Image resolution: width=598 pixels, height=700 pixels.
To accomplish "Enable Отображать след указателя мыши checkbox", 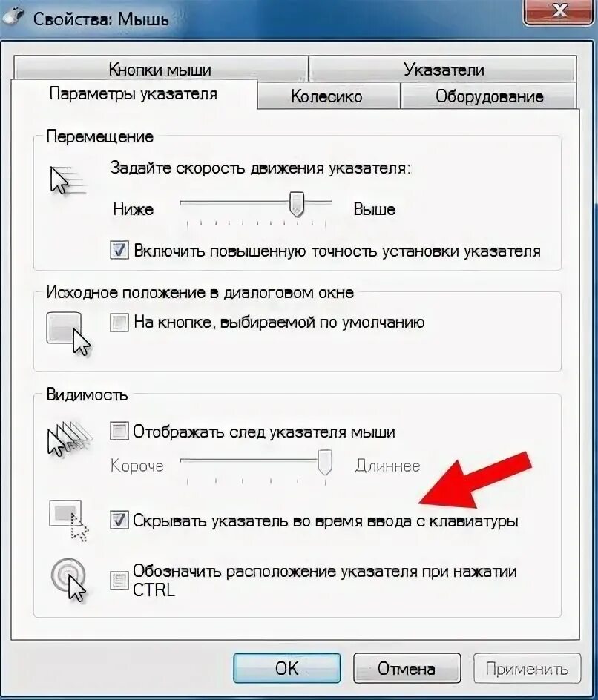I will pos(119,432).
